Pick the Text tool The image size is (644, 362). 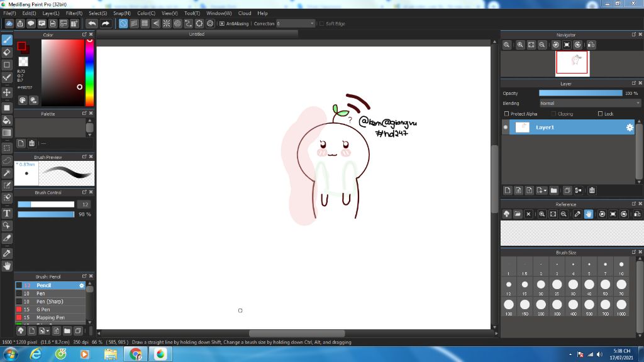click(x=7, y=213)
